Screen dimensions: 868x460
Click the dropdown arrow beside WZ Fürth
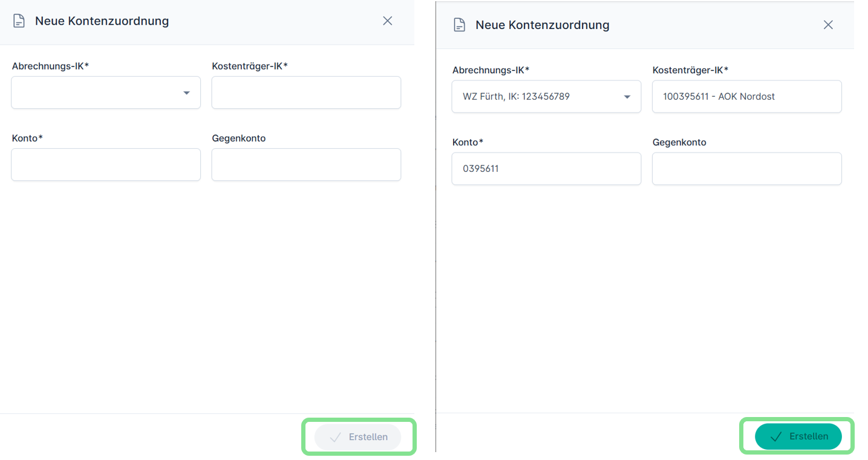tap(627, 97)
